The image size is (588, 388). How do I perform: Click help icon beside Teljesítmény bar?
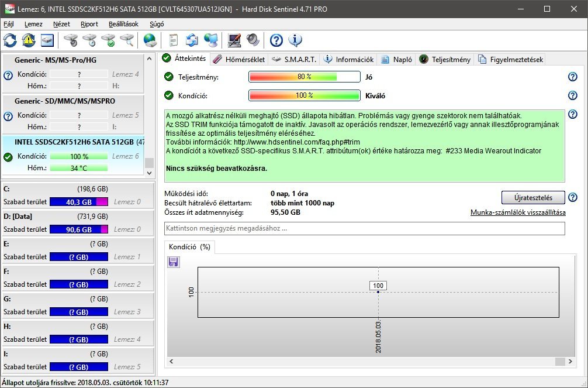point(572,77)
